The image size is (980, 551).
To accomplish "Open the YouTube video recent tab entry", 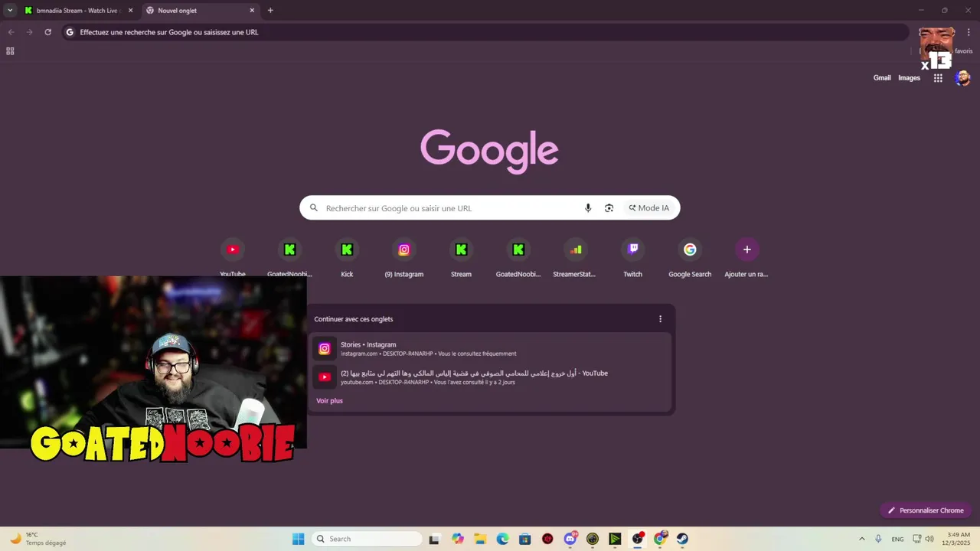I will (490, 377).
